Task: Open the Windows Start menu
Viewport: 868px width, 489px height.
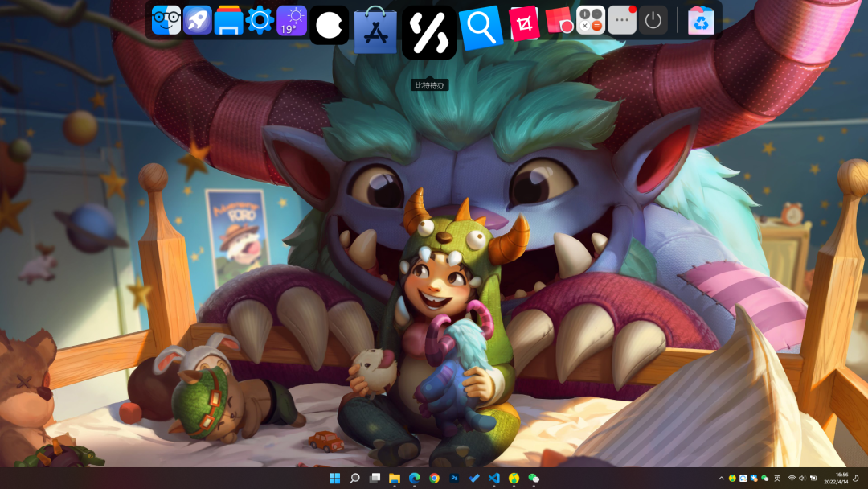Action: 335,478
